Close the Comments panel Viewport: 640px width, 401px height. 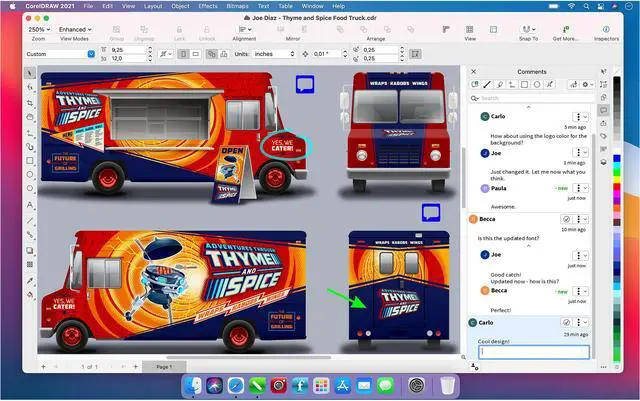point(473,71)
